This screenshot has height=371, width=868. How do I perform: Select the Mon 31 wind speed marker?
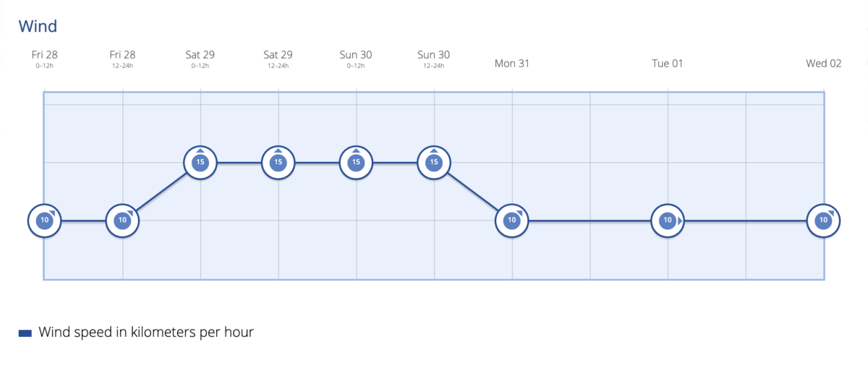(x=512, y=220)
